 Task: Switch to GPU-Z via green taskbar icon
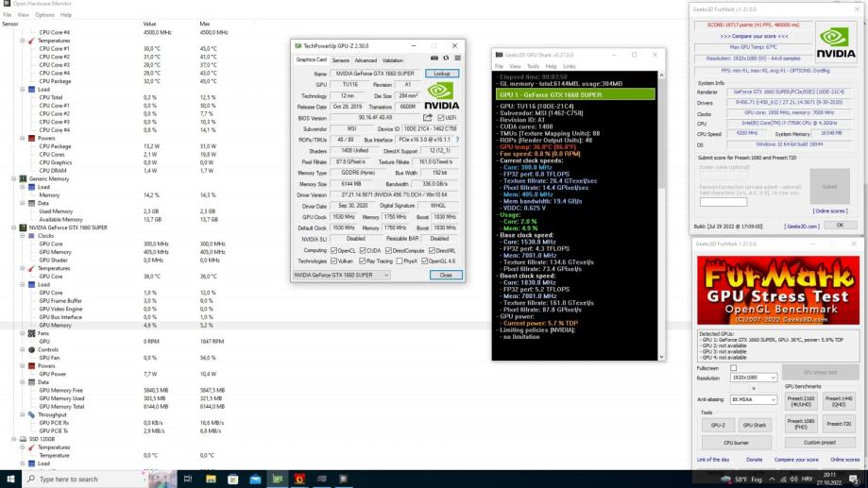(278, 480)
